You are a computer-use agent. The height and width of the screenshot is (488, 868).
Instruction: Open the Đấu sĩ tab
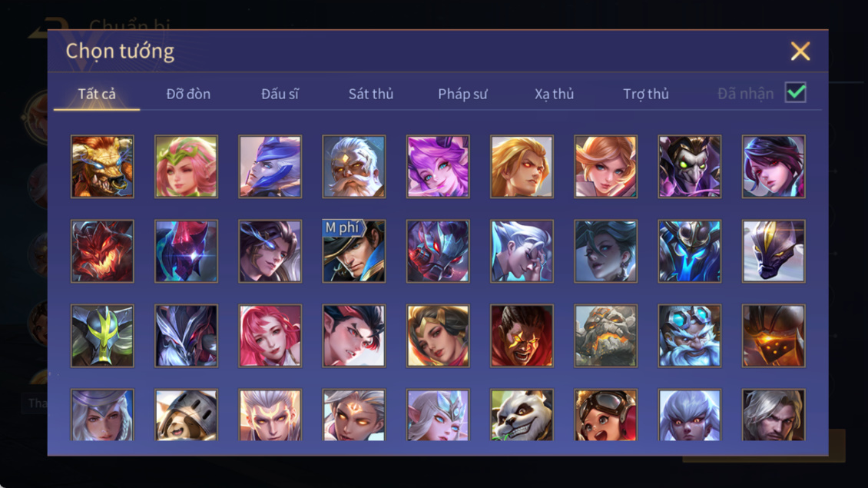[x=280, y=94]
